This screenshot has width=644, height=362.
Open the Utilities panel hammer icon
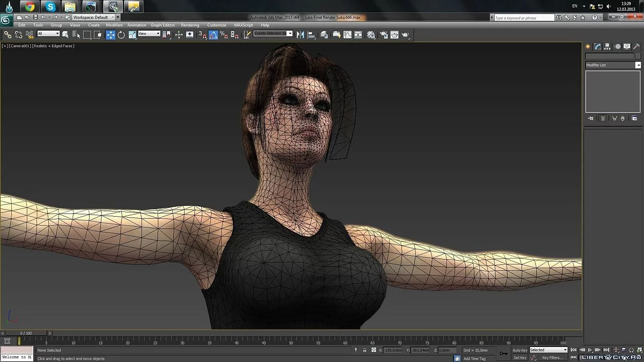637,47
